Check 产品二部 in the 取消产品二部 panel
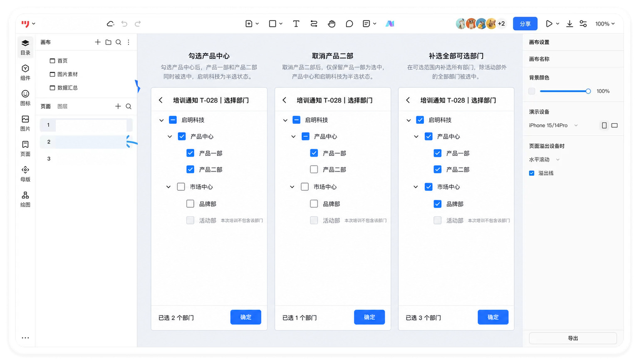This screenshot has height=364, width=639. tap(314, 169)
